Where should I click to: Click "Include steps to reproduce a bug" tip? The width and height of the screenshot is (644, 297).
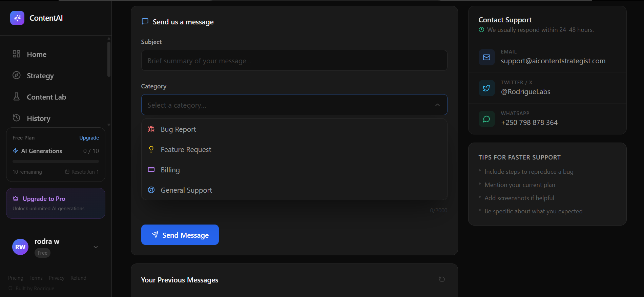tap(529, 172)
